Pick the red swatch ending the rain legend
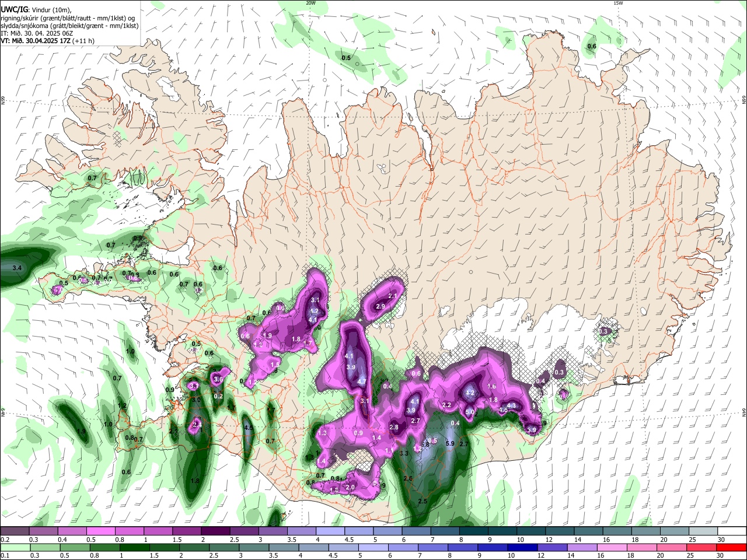 click(731, 548)
